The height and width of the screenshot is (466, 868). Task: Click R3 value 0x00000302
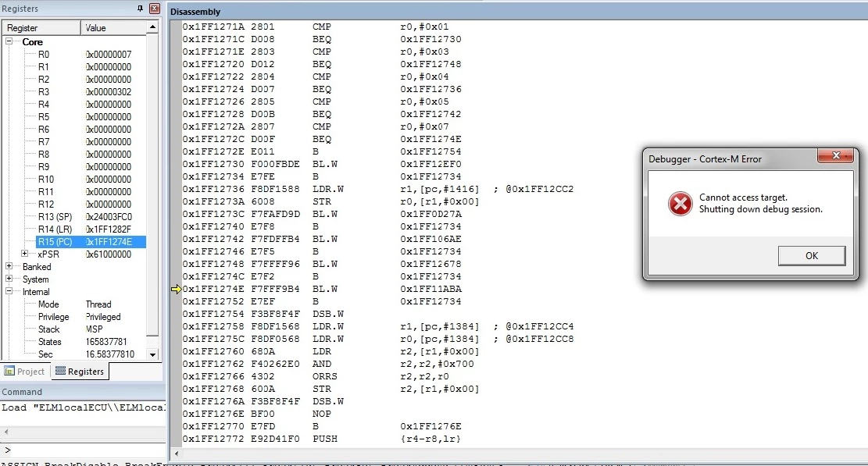(109, 92)
